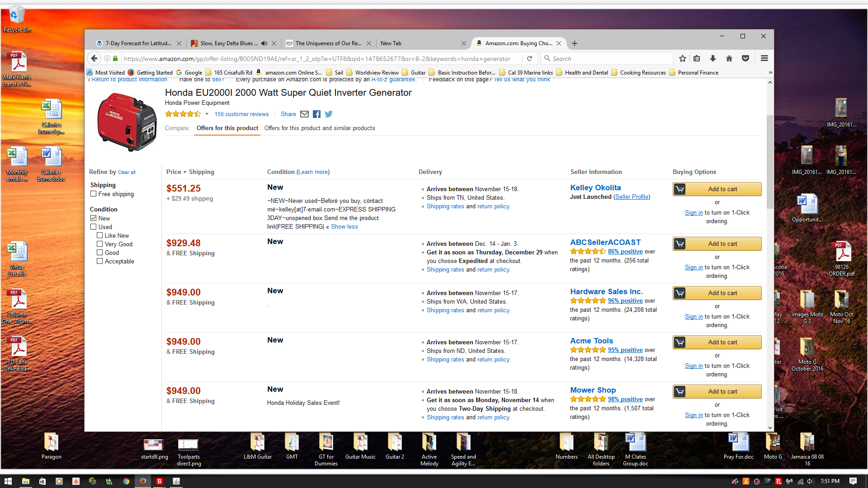Viewport: 868px width, 488px height.
Task: Click the scrollbar down arrow
Action: (x=770, y=427)
